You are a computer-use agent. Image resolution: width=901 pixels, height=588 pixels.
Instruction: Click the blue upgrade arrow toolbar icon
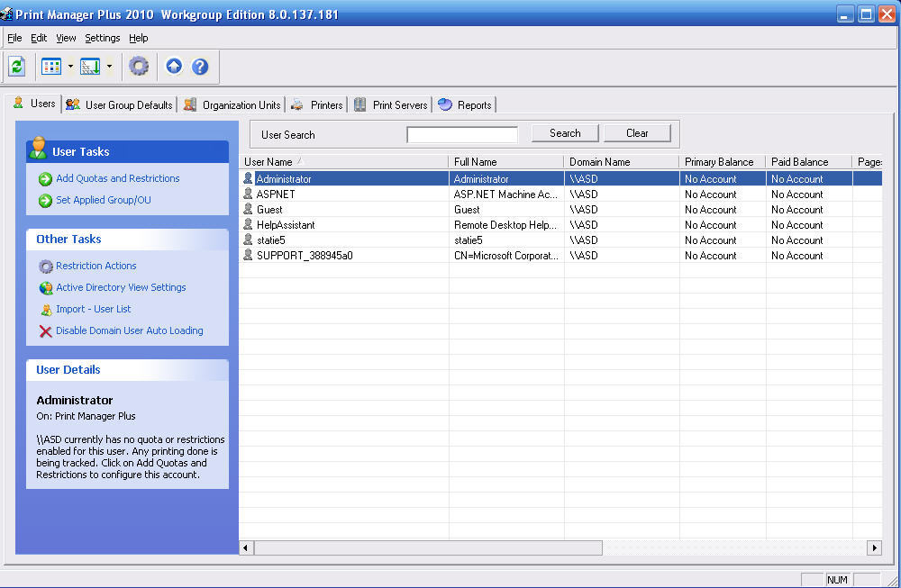pyautogui.click(x=173, y=66)
